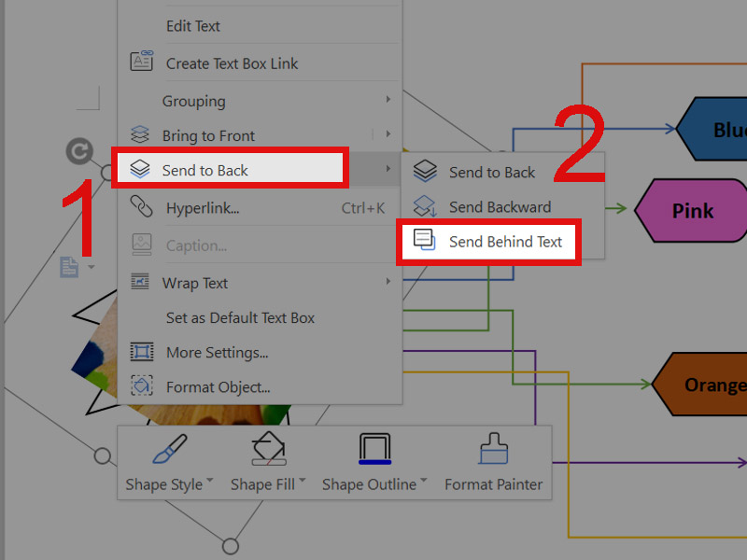Select Set as Default Text Box
This screenshot has height=560, width=747.
[x=240, y=317]
